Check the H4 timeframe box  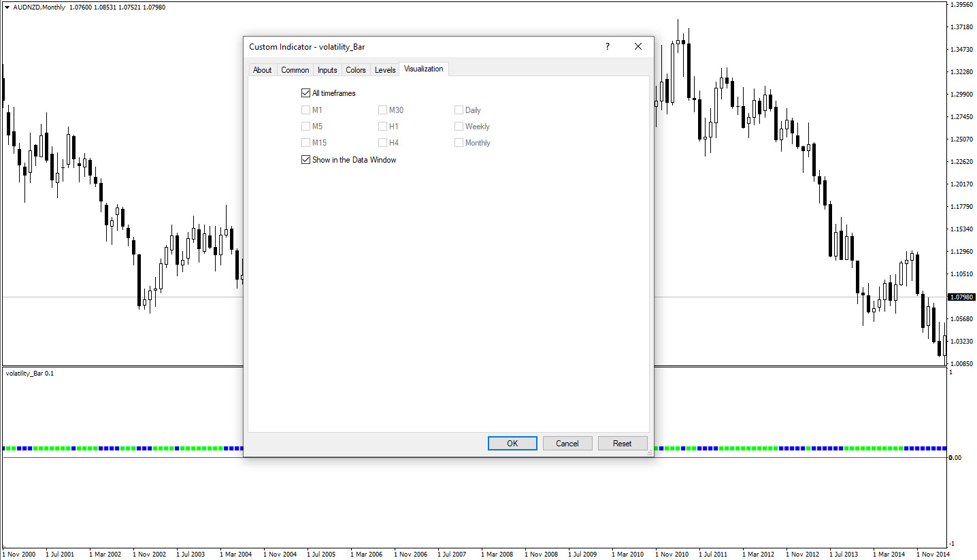382,143
